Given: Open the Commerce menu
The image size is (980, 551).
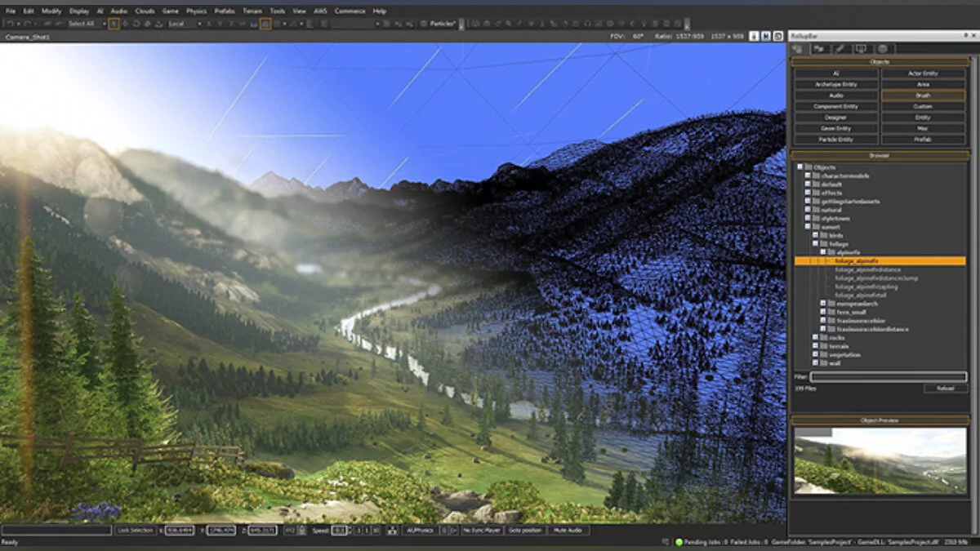Looking at the screenshot, I should (350, 11).
